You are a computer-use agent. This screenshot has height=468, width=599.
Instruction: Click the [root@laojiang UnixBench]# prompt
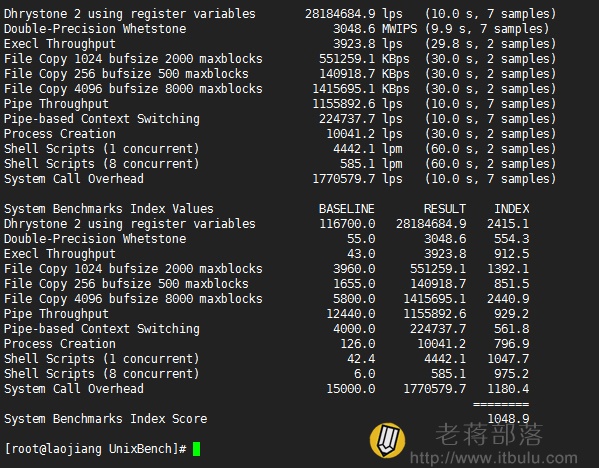(95, 449)
